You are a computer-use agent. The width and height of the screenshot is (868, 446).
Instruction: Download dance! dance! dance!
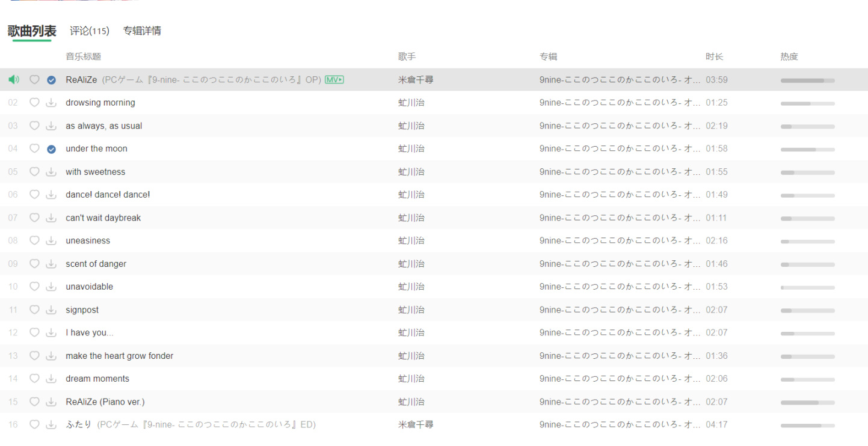click(51, 195)
